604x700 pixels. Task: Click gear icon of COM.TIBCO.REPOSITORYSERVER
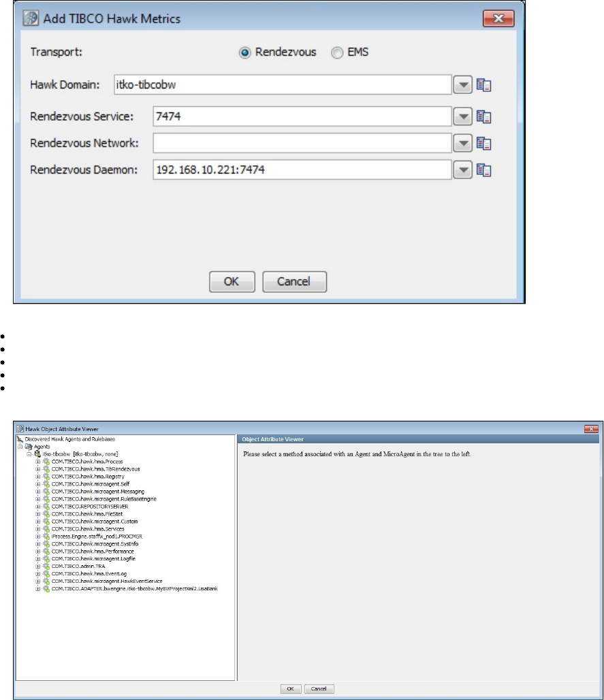click(46, 507)
